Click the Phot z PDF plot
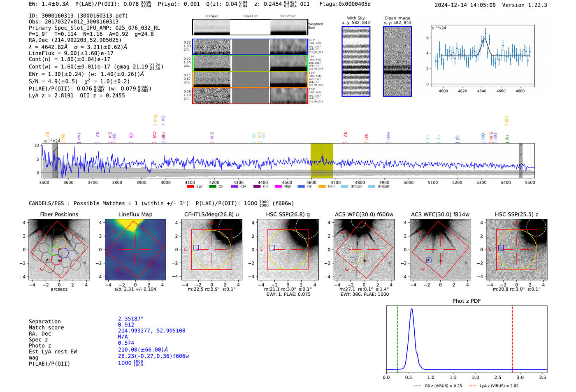Viewport: 576px width, 392px height. pos(467,339)
